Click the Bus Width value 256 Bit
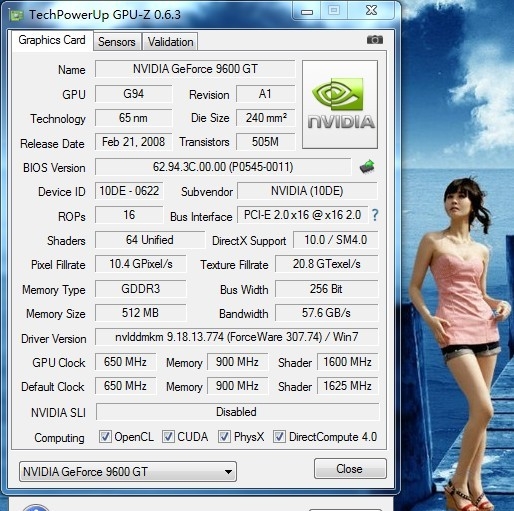Viewport: 514px width, 511px height. pos(327,289)
